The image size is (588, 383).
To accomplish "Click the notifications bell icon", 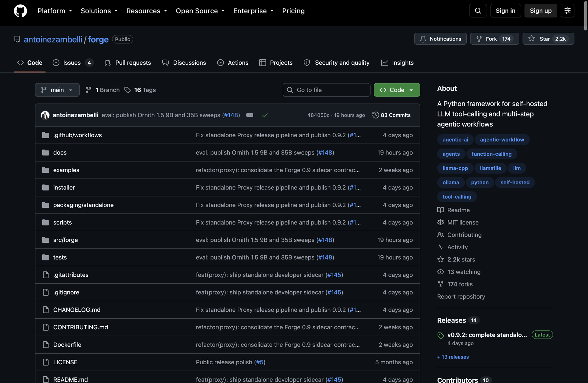I will 423,39.
